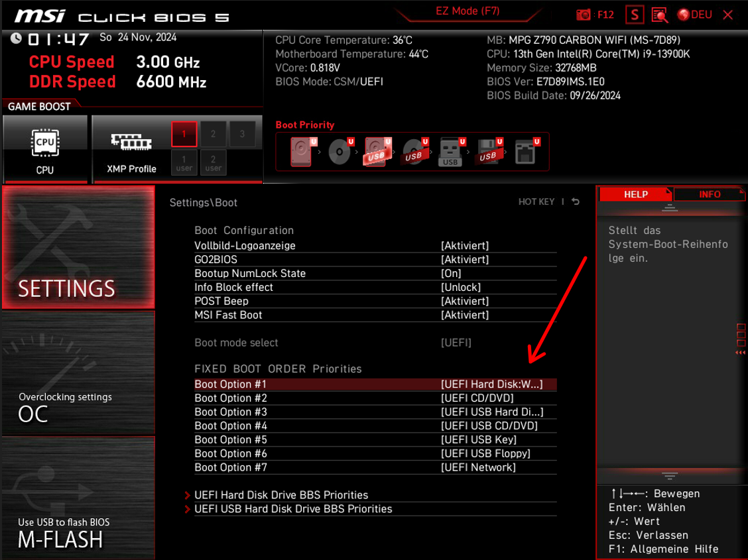Viewport: 748px width, 560px height.
Task: Click the clock icon beside the time
Action: point(16,38)
